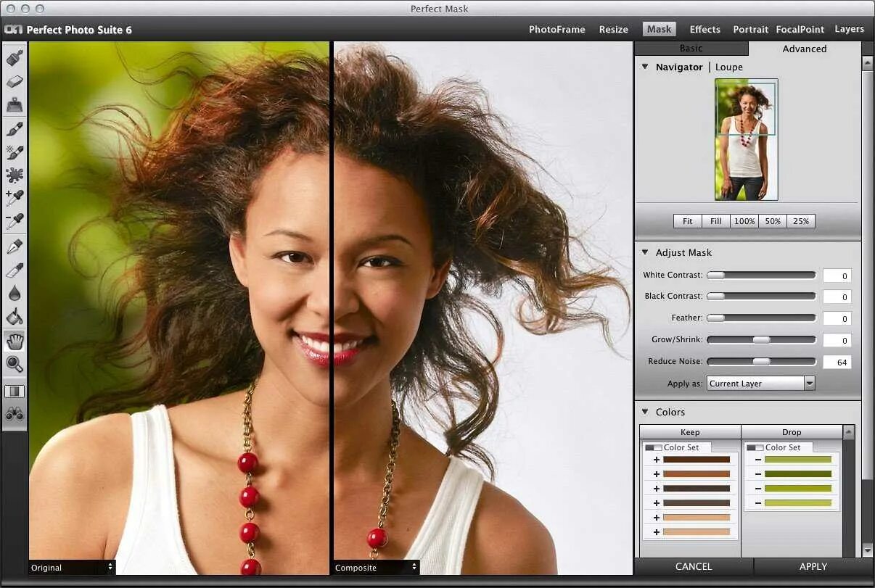The image size is (875, 588).
Task: Open the Apply as Current Layer dropdown
Action: 760,384
